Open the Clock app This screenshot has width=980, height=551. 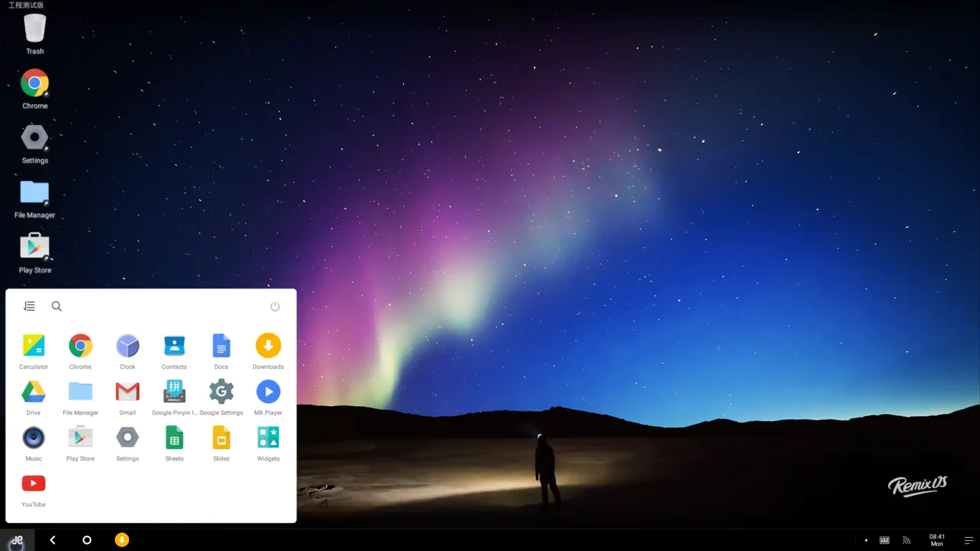(x=128, y=352)
